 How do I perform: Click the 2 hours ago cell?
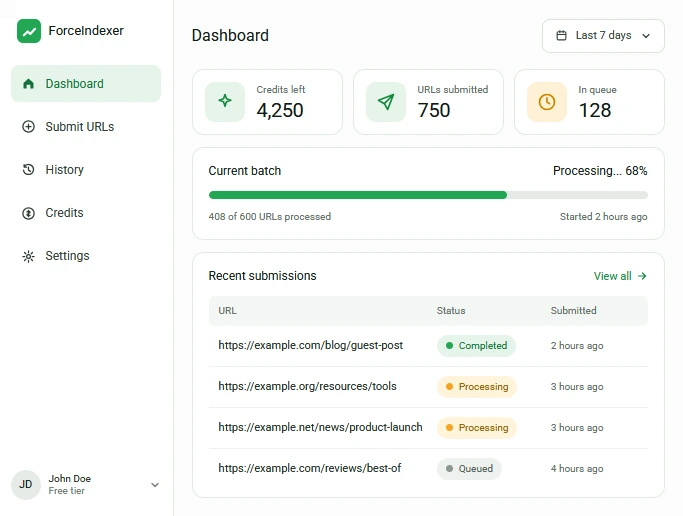tap(577, 346)
